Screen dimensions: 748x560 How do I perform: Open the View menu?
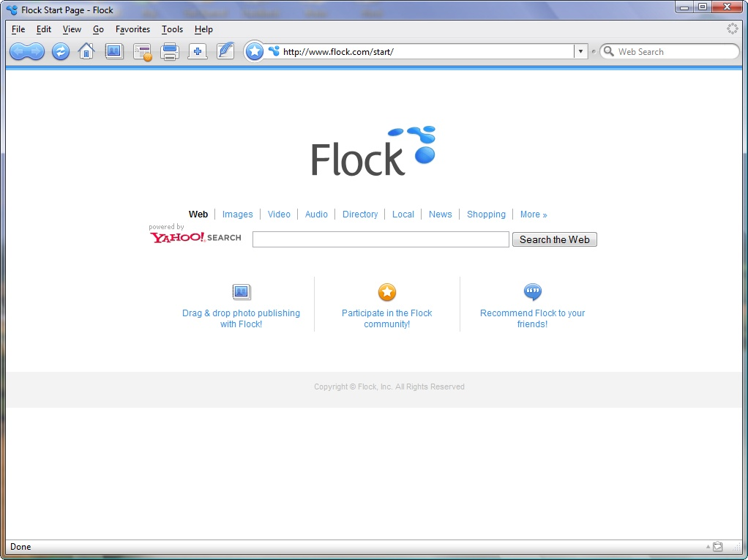(x=72, y=29)
